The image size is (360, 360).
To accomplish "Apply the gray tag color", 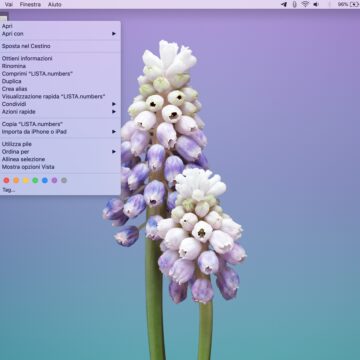I will pos(64,180).
